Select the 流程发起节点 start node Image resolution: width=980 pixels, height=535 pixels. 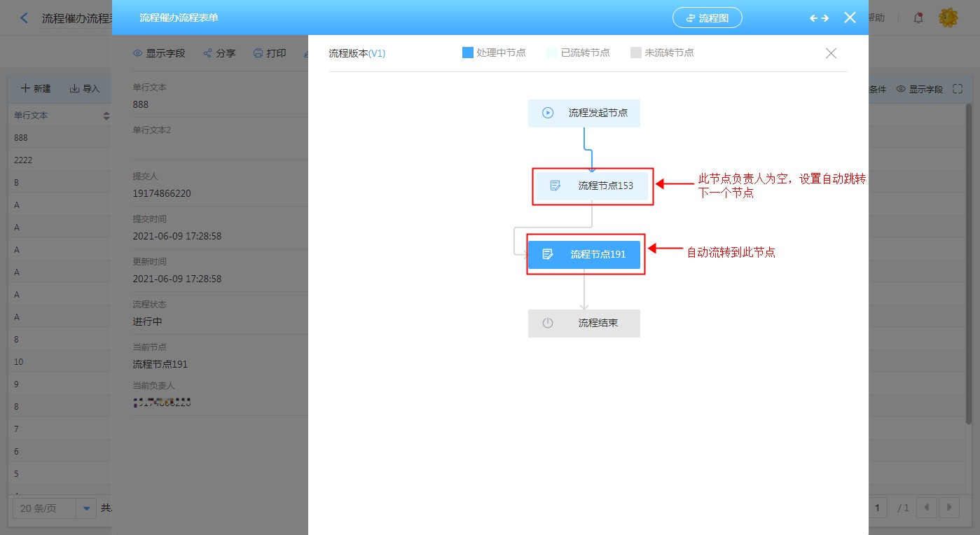(584, 113)
